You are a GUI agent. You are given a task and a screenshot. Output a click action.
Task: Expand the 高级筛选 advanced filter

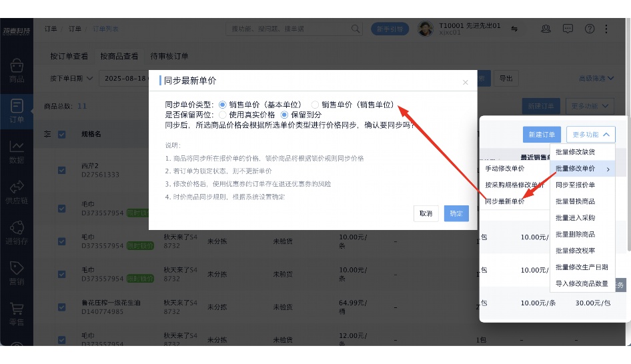[x=596, y=79]
